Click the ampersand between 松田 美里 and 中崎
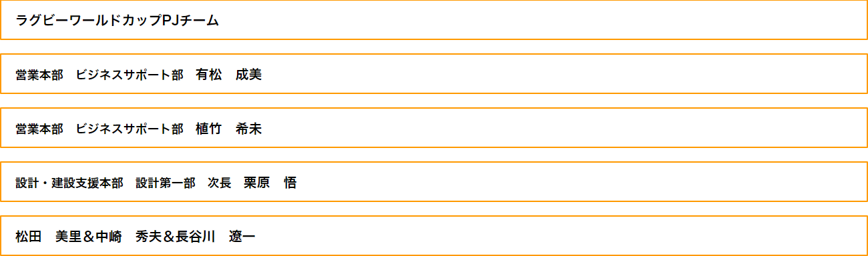 click(88, 237)
